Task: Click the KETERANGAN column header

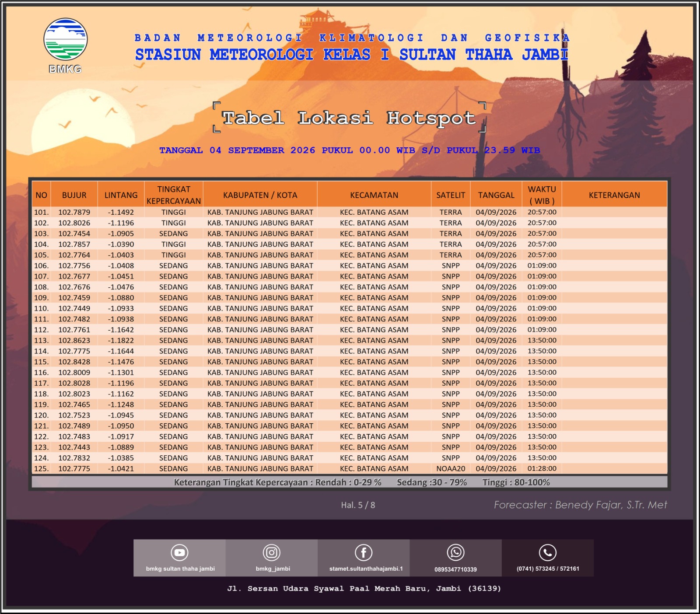Action: point(614,195)
